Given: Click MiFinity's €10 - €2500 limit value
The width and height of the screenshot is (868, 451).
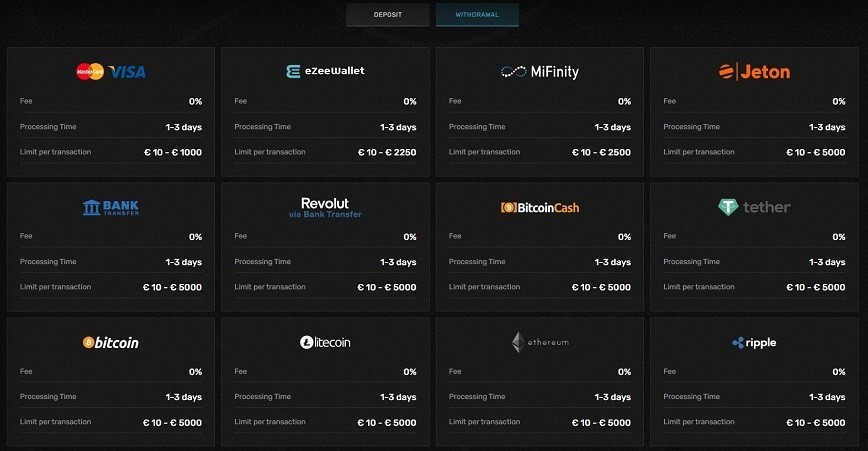Looking at the screenshot, I should pos(601,152).
